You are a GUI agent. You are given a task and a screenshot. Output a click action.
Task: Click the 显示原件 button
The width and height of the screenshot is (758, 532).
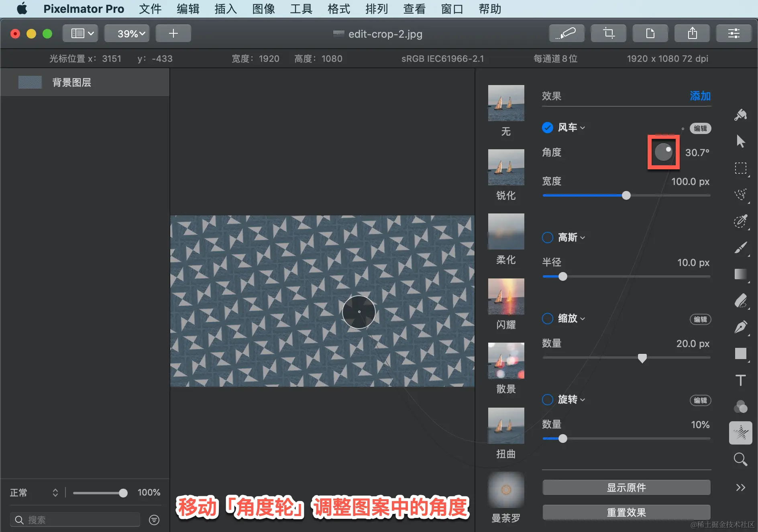(626, 487)
